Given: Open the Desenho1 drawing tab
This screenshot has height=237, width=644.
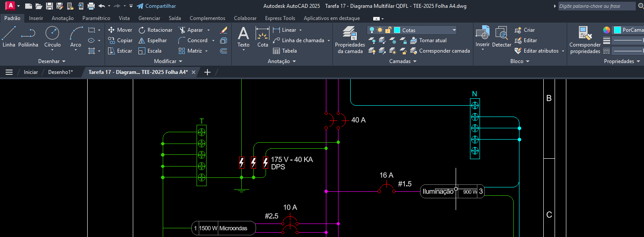Looking at the screenshot, I should [60, 72].
